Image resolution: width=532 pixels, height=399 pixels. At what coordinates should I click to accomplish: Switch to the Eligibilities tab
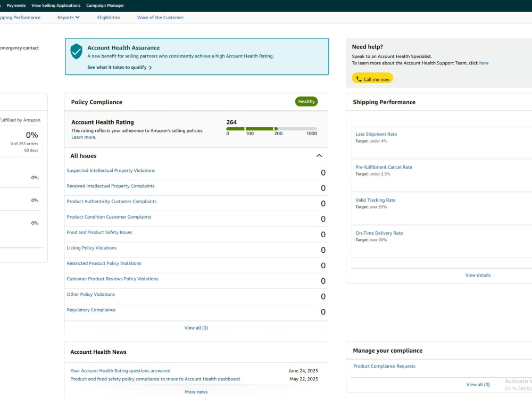click(x=109, y=18)
